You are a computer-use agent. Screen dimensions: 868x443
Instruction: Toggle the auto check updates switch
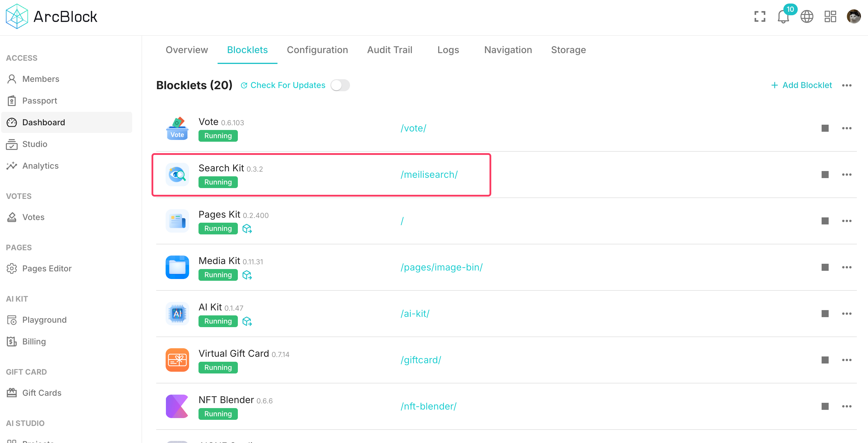(340, 85)
